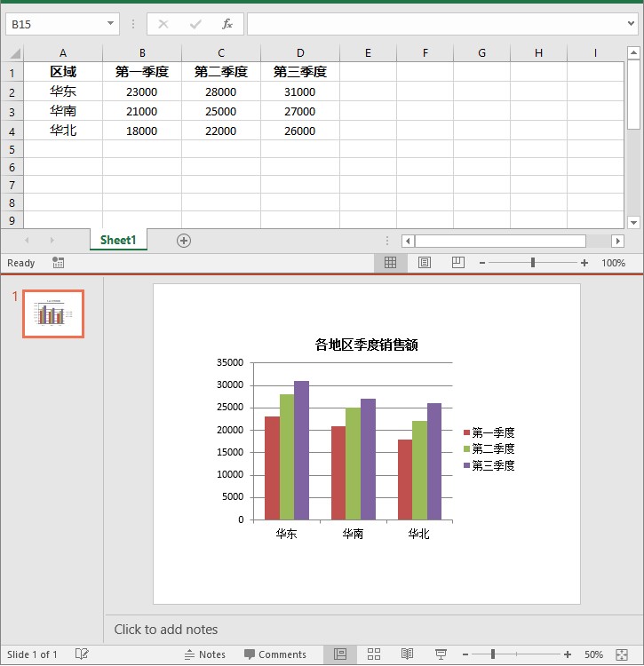The height and width of the screenshot is (666, 644).
Task: Click cell 华南 in the spreadsheet
Action: [x=63, y=111]
